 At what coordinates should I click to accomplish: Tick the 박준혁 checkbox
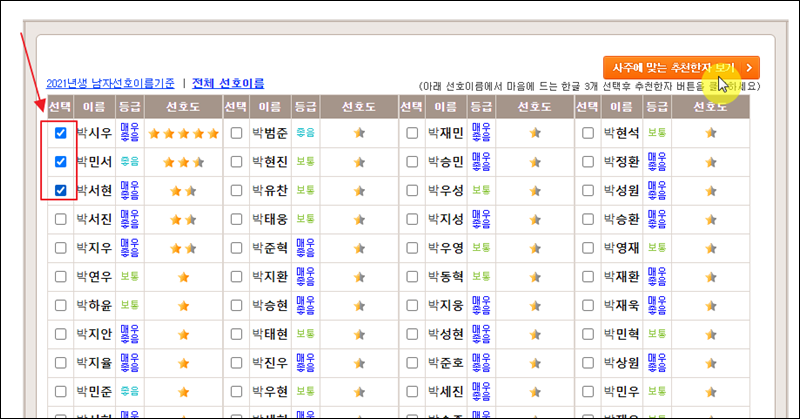pos(236,248)
